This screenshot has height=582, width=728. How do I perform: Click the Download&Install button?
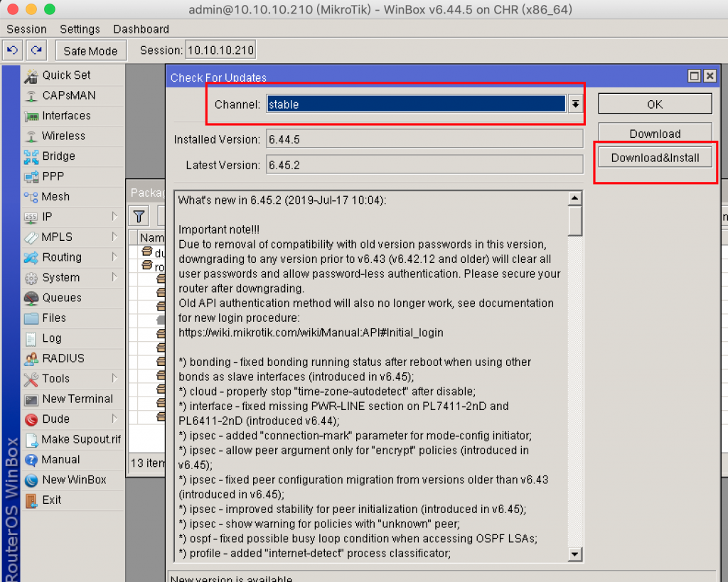[655, 158]
